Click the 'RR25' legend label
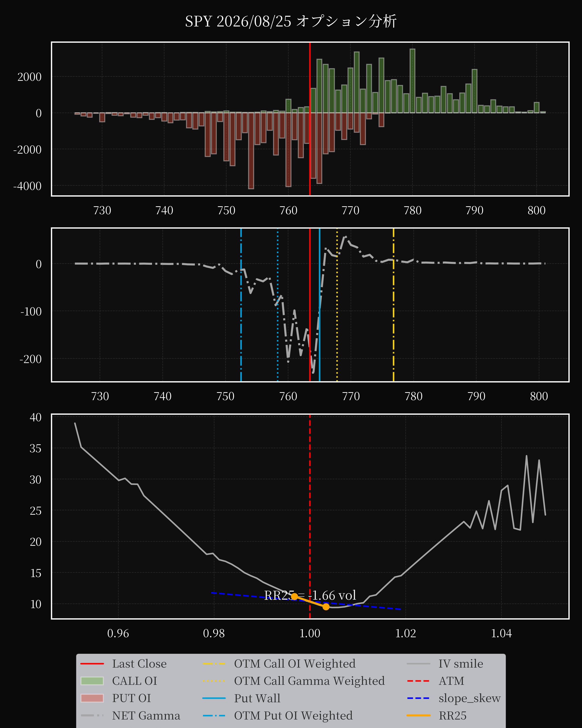The image size is (582, 728). coord(453,715)
